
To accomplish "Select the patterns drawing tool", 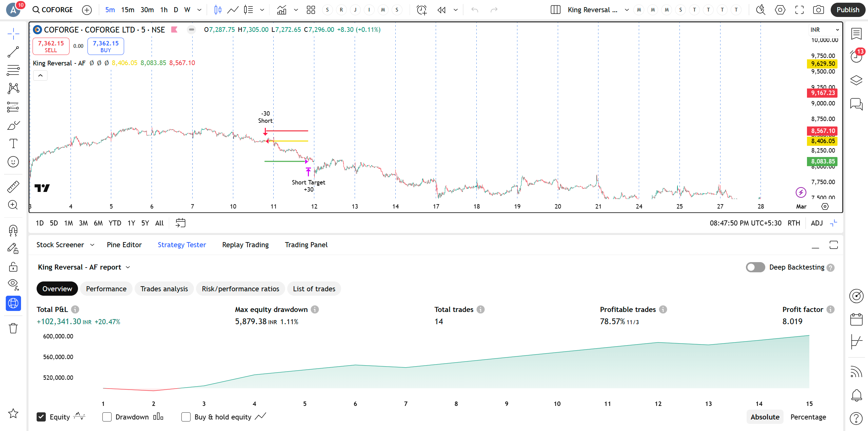I will 13,89.
